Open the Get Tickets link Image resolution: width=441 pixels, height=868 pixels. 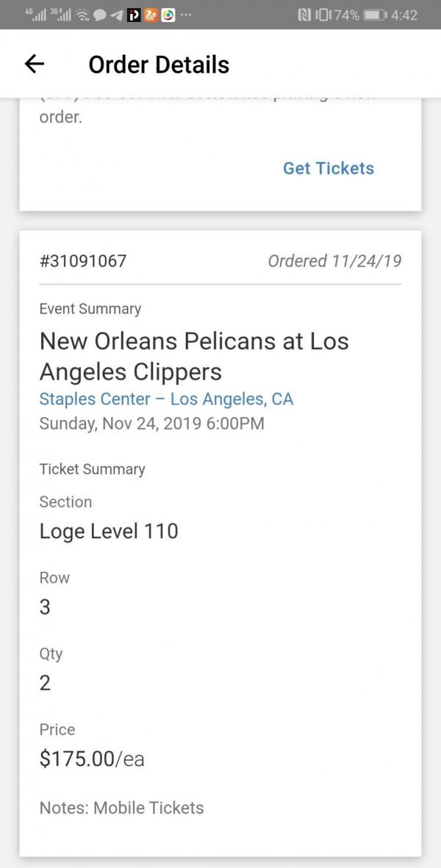point(328,168)
